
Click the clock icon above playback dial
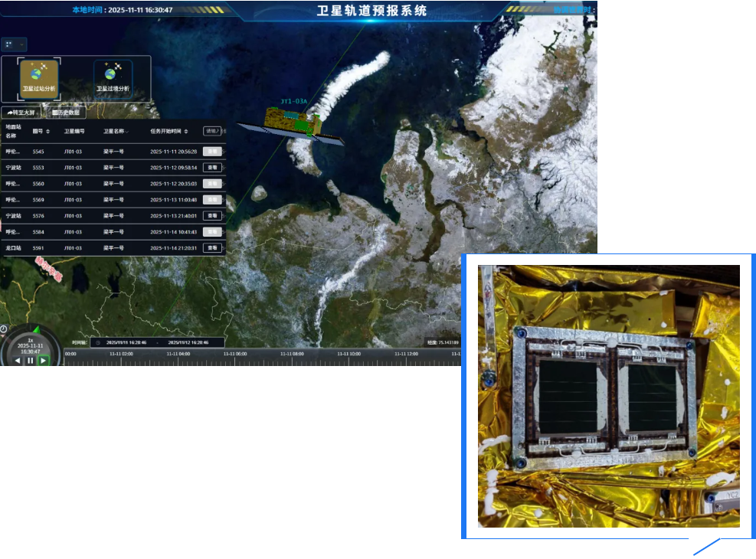(x=4, y=329)
